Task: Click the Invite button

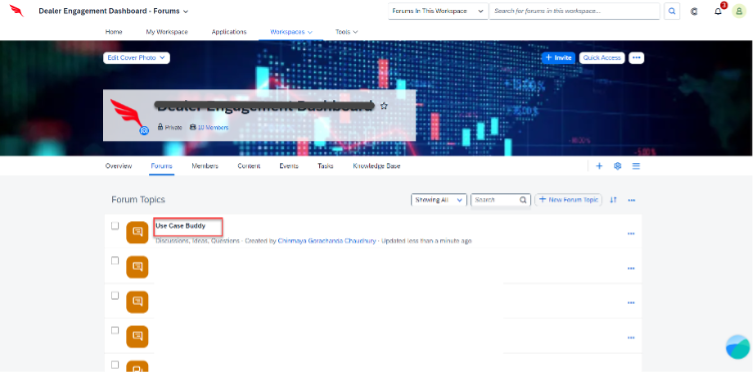Action: coord(559,58)
